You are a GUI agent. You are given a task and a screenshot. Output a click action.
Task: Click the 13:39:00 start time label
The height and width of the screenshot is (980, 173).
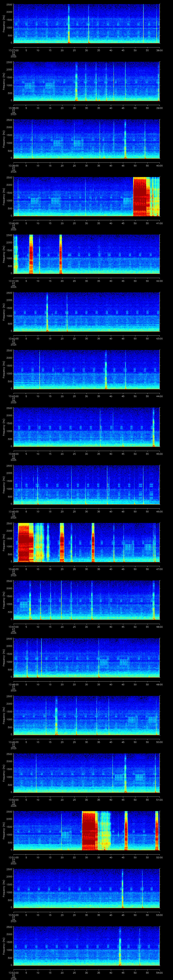(x=13, y=166)
